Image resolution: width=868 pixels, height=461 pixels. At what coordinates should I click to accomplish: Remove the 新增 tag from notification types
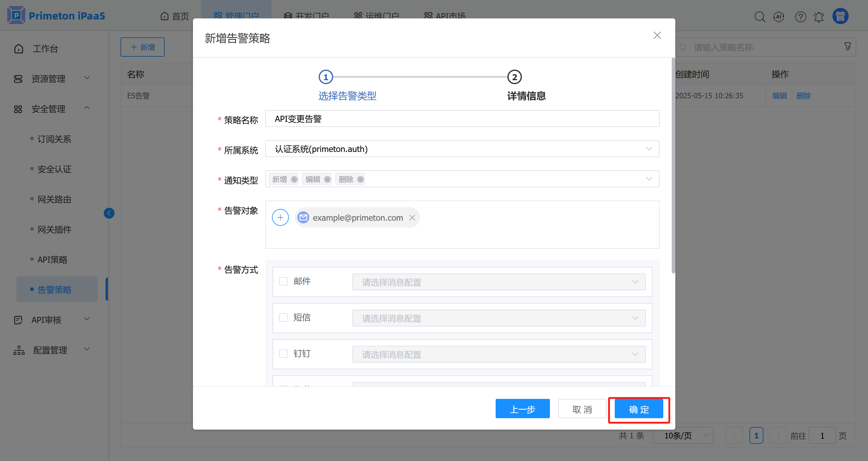tap(294, 179)
